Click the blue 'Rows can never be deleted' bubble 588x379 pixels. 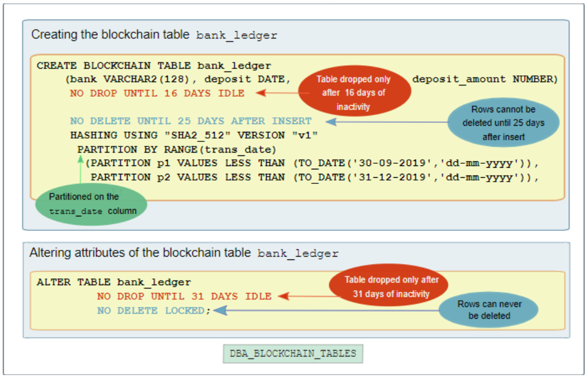point(488,309)
